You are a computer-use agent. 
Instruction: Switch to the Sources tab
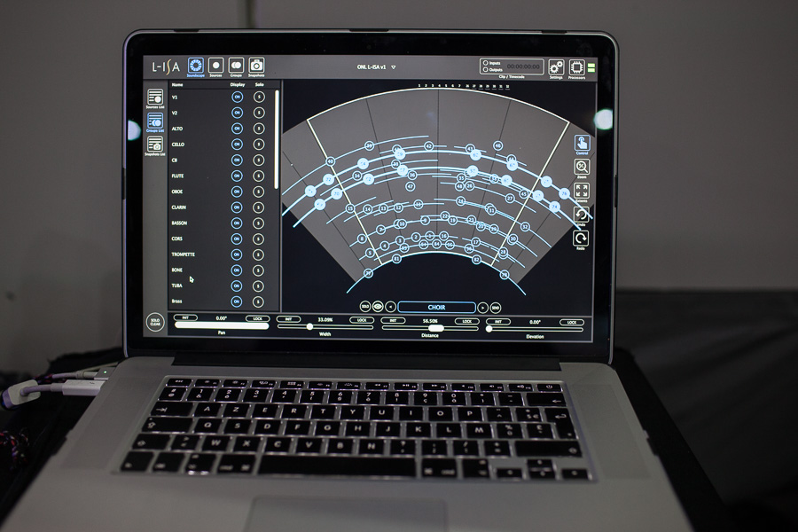[216, 66]
